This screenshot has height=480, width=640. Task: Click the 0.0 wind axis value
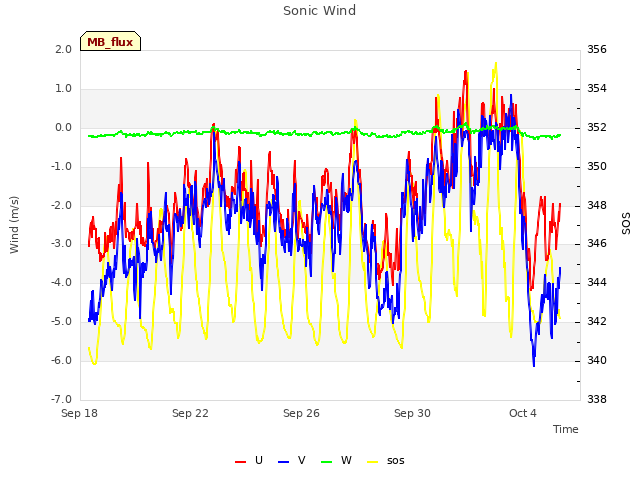tap(64, 128)
